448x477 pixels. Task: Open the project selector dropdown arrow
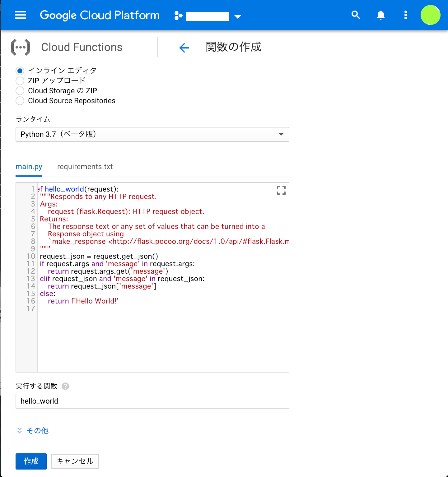(x=238, y=16)
